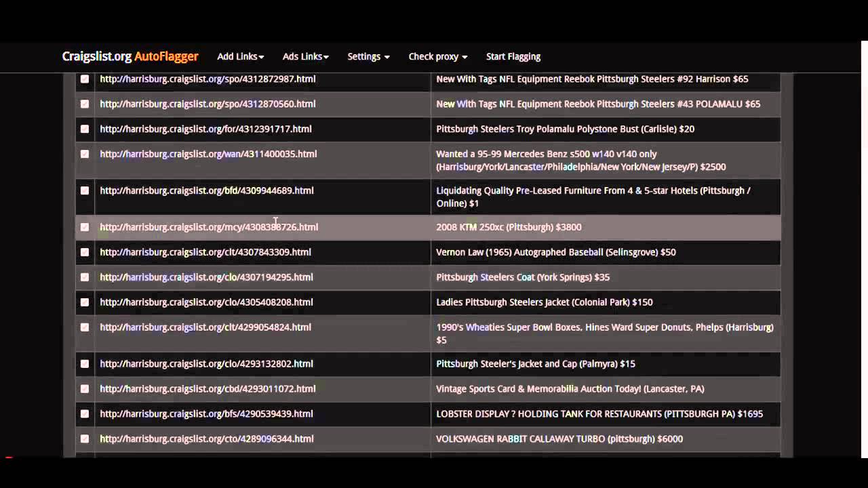The width and height of the screenshot is (868, 488).
Task: Open link harrisburg.craigslist.org/bfd/4309944689.html
Action: pyautogui.click(x=207, y=191)
